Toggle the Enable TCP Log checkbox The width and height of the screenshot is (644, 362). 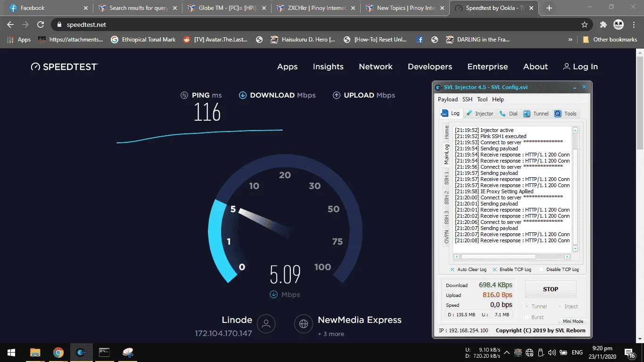(495, 270)
